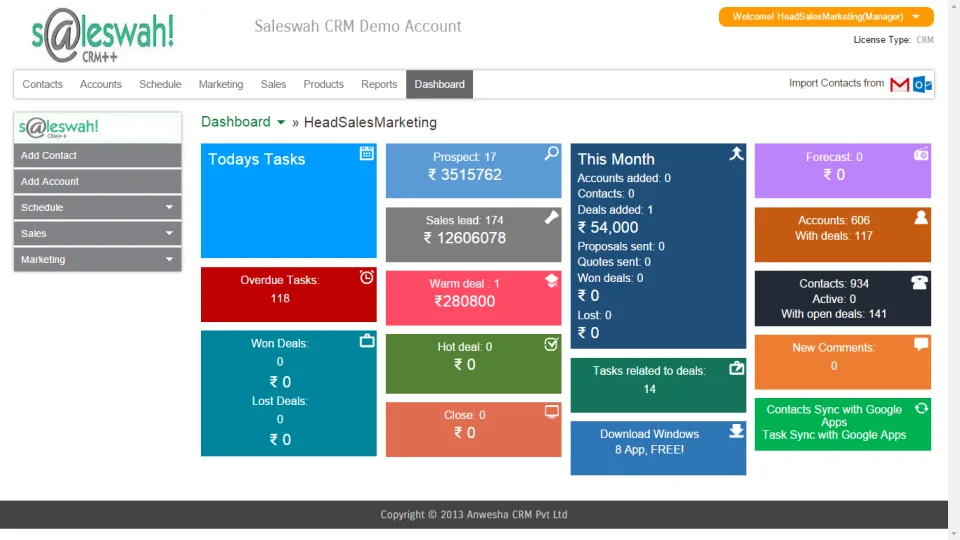
Task: Click the Add Contact button
Action: (97, 156)
